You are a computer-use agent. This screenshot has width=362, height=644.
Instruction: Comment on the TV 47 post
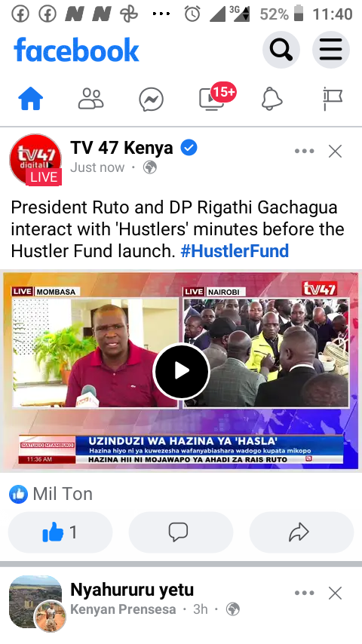pyautogui.click(x=181, y=532)
